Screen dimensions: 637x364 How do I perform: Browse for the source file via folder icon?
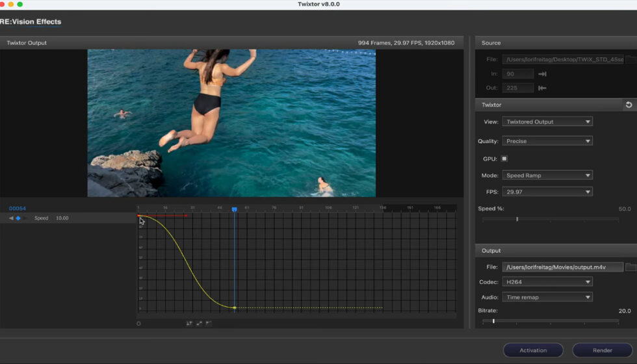[x=630, y=59]
